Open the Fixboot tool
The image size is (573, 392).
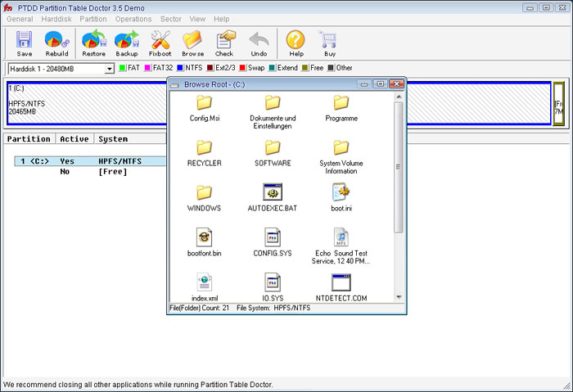coord(160,44)
